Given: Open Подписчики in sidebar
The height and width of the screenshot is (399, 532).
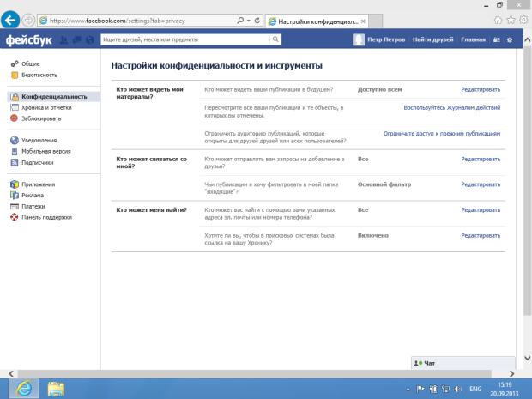Looking at the screenshot, I should tap(37, 162).
